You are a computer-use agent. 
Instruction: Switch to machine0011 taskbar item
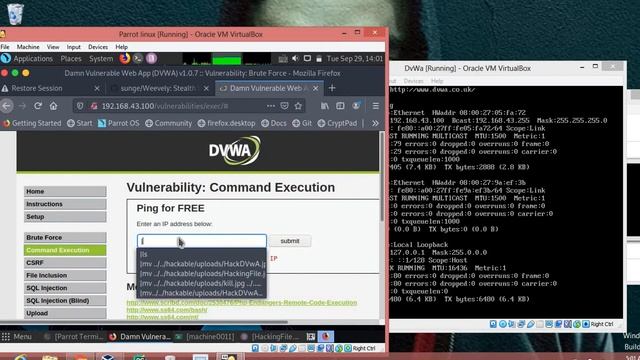click(205, 337)
